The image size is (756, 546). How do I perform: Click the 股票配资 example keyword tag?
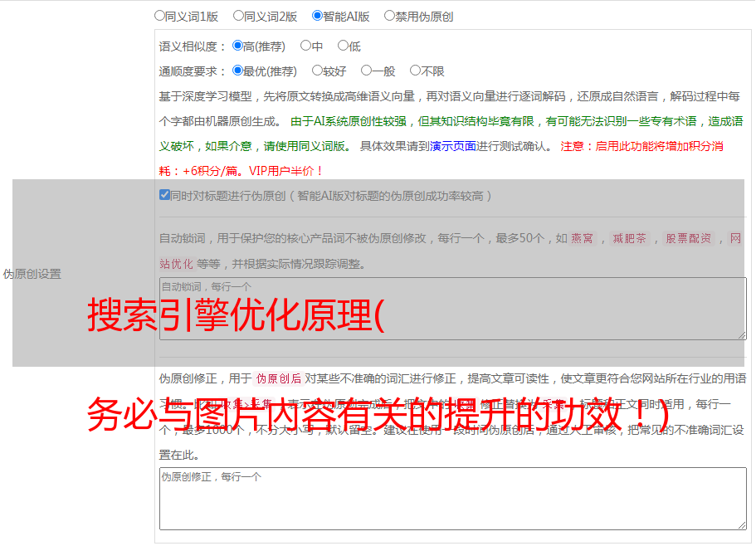[689, 238]
